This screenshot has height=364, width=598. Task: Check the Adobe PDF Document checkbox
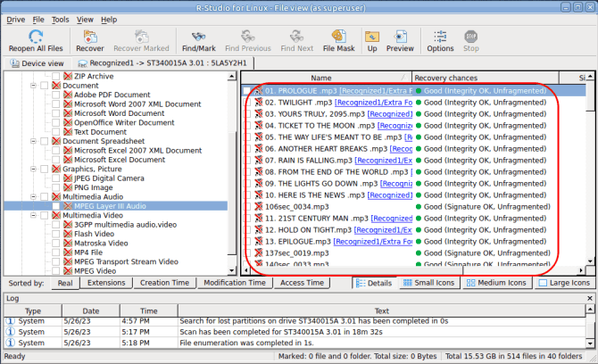pyautogui.click(x=55, y=95)
